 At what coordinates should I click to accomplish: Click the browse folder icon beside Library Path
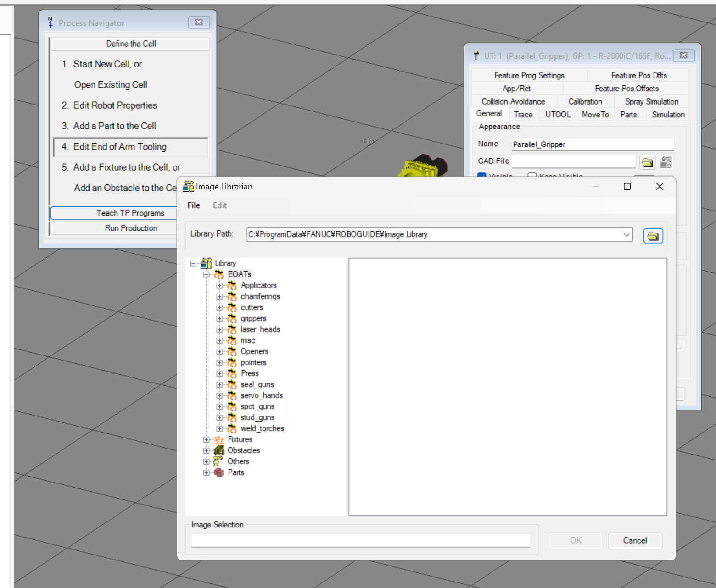coord(653,236)
